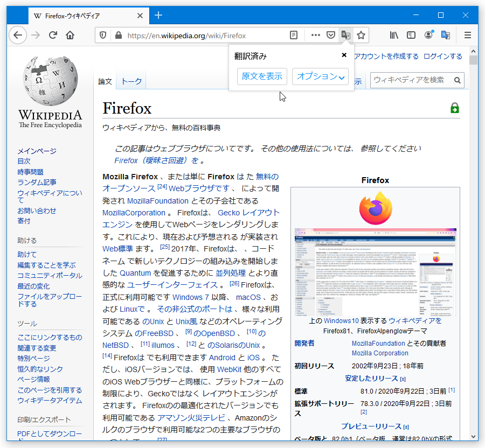The image size is (485, 448).
Task: Reload the page with the refresh icon
Action: coord(53,35)
